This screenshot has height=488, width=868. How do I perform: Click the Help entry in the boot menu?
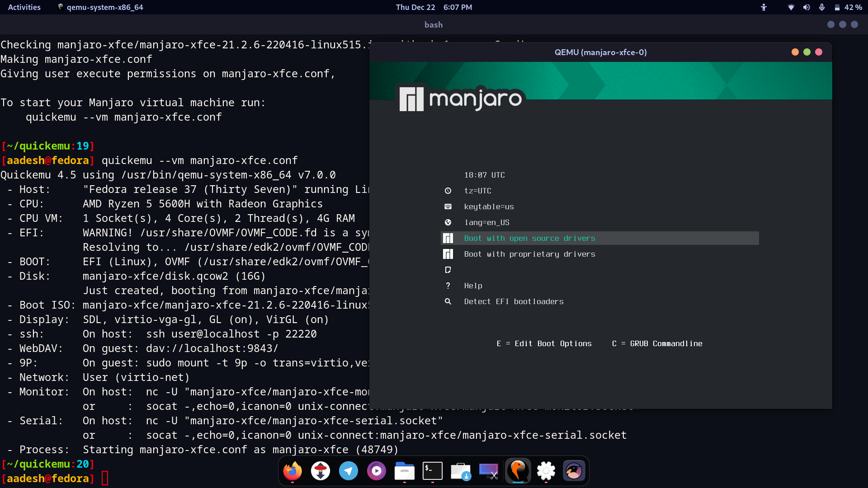click(472, 285)
